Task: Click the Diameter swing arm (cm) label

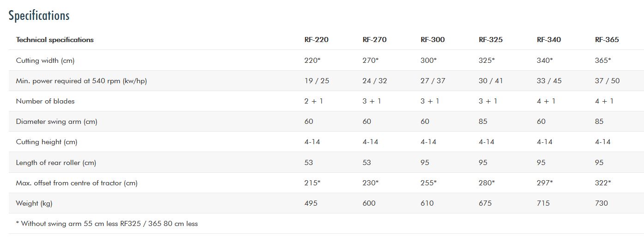Action: (56, 122)
